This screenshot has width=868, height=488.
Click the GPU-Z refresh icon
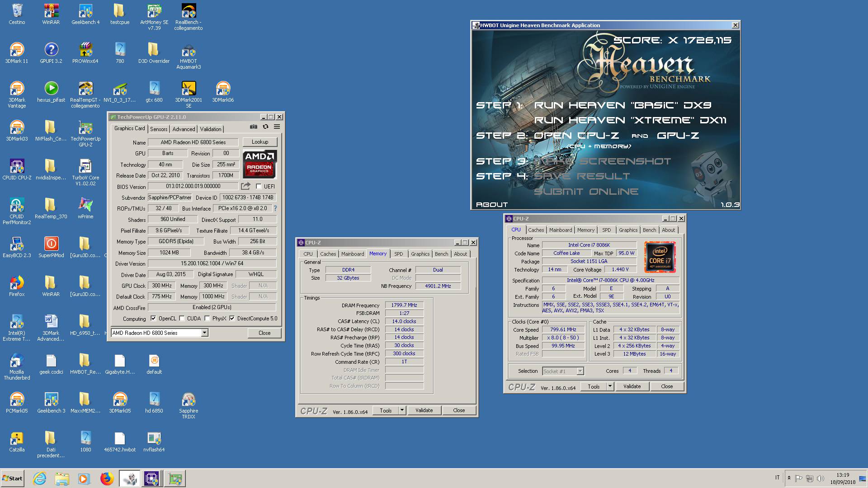(265, 127)
